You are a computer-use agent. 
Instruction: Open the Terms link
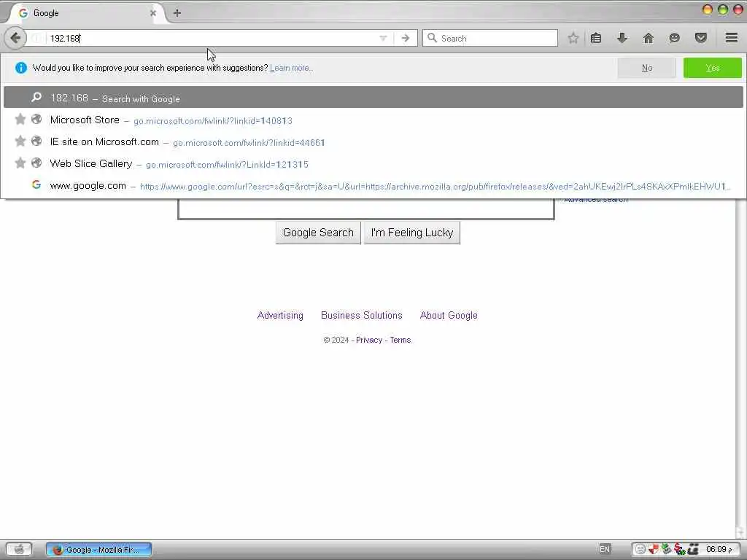point(400,340)
